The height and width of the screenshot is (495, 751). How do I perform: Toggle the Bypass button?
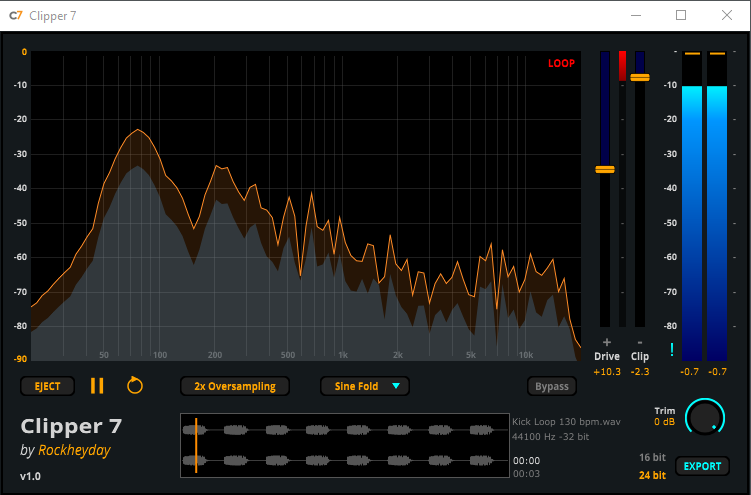click(x=552, y=386)
